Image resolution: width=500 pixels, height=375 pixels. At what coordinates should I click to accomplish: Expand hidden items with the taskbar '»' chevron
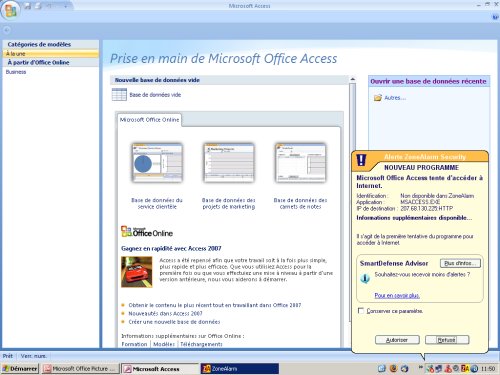[x=420, y=367]
